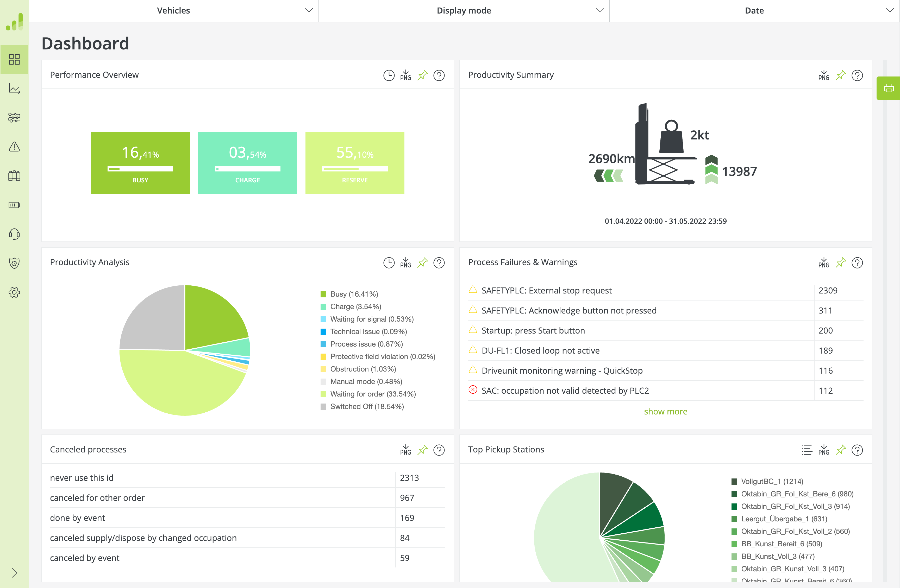This screenshot has height=588, width=900.
Task: Open the Date filter dropdown
Action: tap(754, 11)
